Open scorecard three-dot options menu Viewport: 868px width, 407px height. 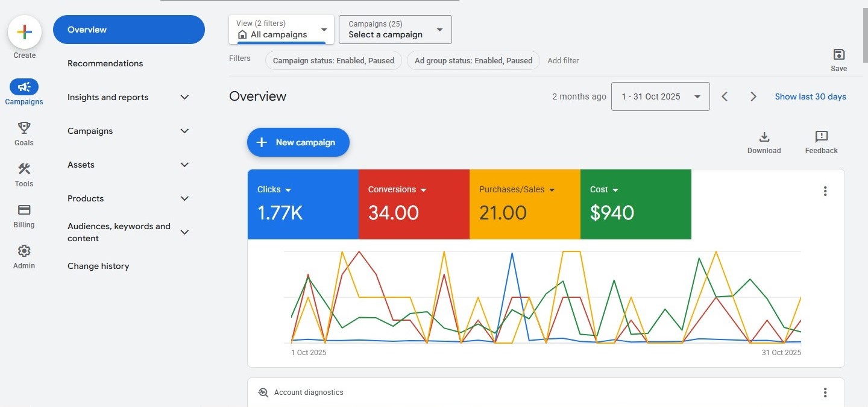[x=825, y=191]
